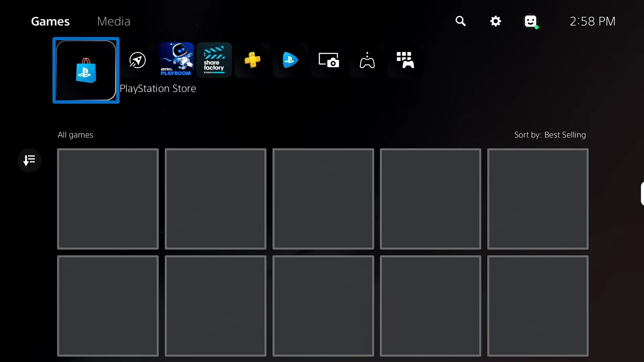Open the Settings gear icon
Viewport: 644px width, 362px height.
point(495,21)
